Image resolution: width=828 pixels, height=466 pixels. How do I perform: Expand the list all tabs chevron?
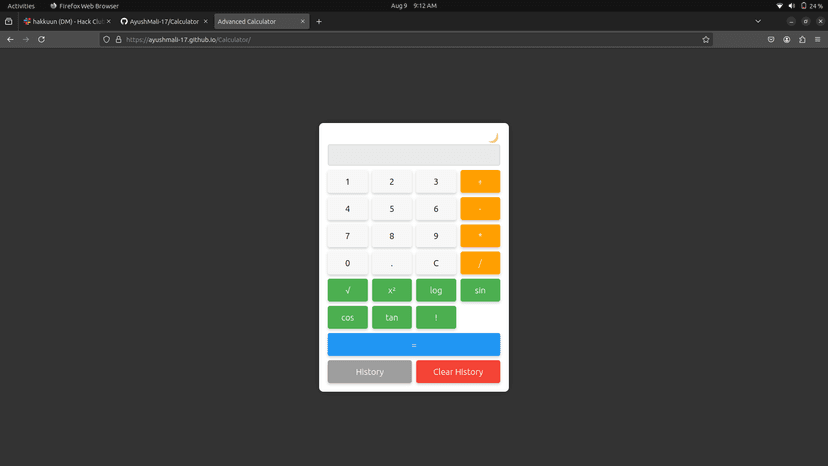(x=758, y=22)
